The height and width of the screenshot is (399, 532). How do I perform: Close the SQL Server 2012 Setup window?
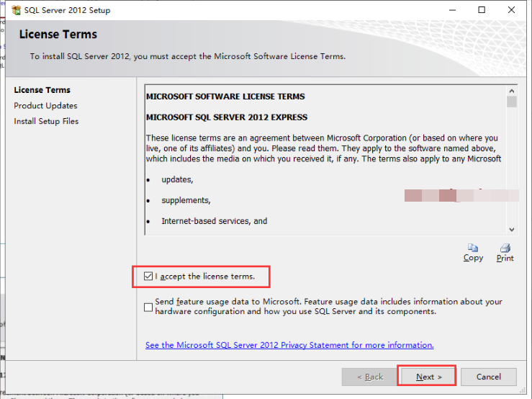pyautogui.click(x=511, y=10)
